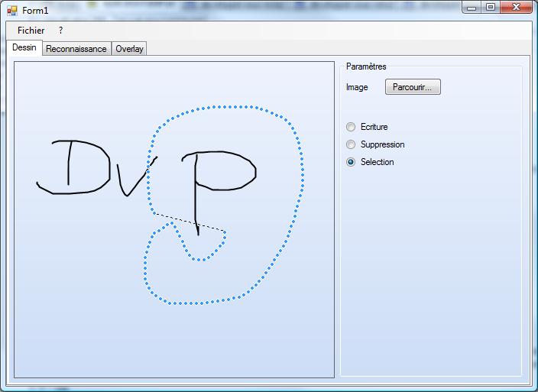Image resolution: width=538 pixels, height=392 pixels.
Task: Click the Image label in Paramètres
Action: coord(357,87)
